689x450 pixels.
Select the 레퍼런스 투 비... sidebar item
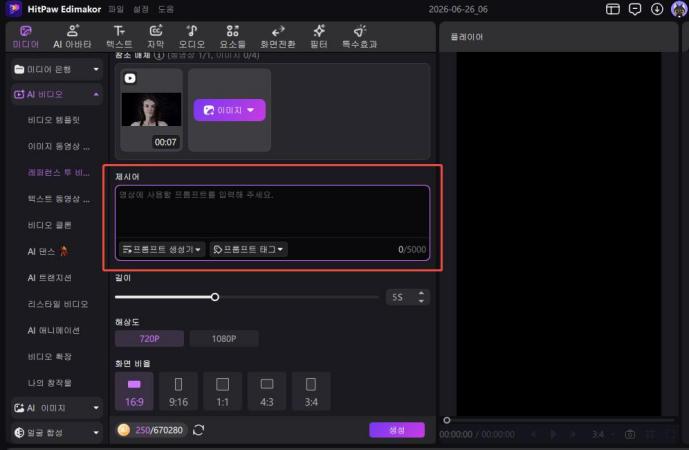(x=58, y=173)
